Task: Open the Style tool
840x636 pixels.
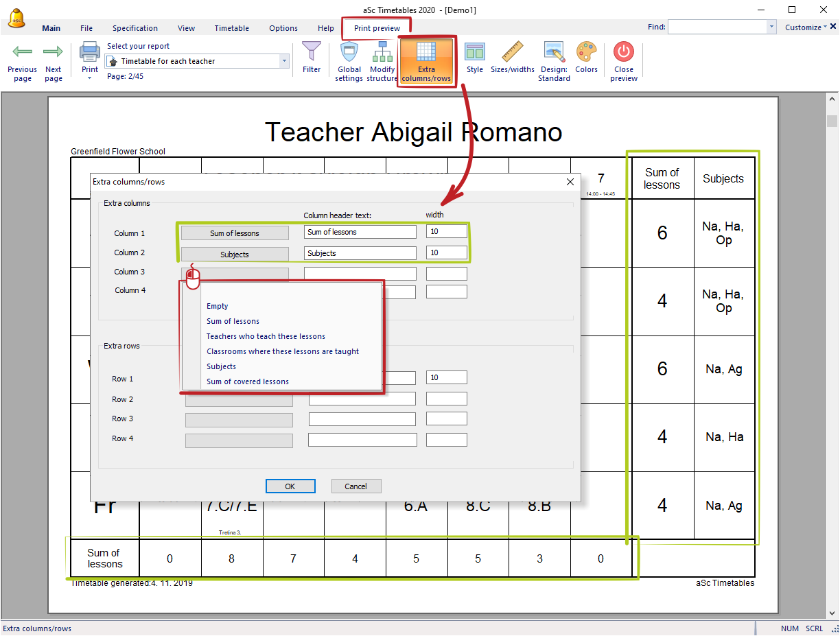Action: click(x=474, y=52)
